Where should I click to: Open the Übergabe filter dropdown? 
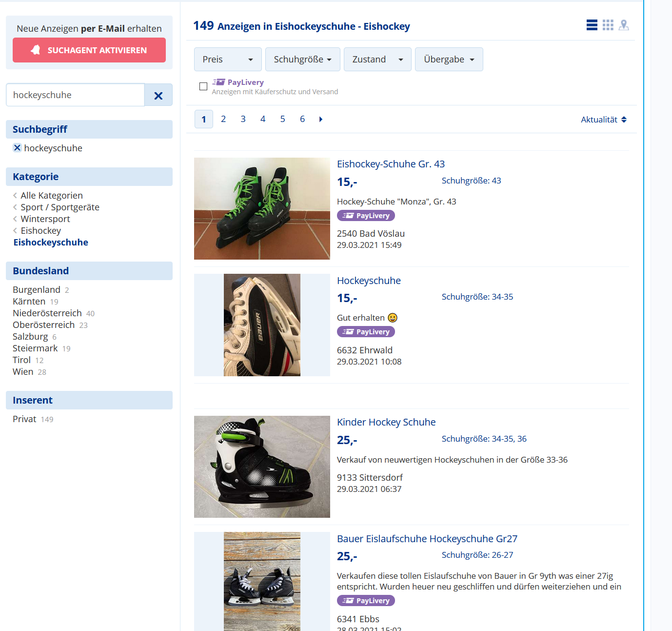coord(449,60)
